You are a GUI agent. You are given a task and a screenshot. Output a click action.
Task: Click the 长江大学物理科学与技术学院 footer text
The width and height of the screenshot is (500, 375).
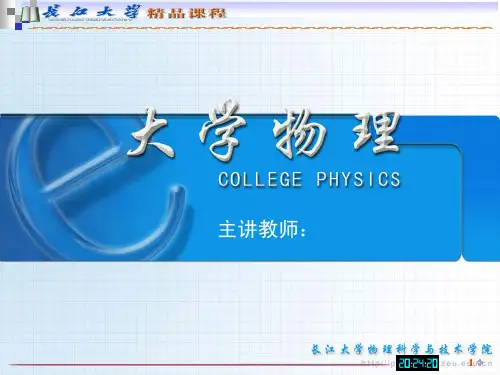click(x=402, y=349)
